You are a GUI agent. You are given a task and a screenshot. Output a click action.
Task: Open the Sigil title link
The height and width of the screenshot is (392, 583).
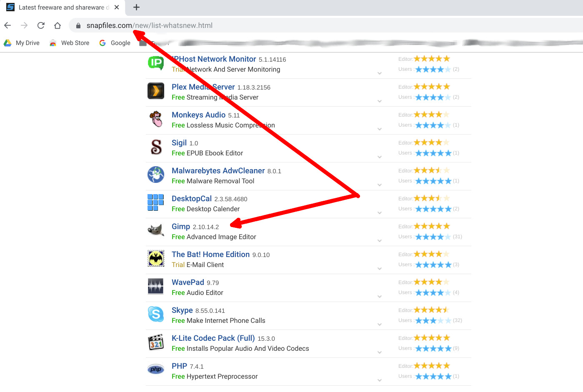click(179, 143)
